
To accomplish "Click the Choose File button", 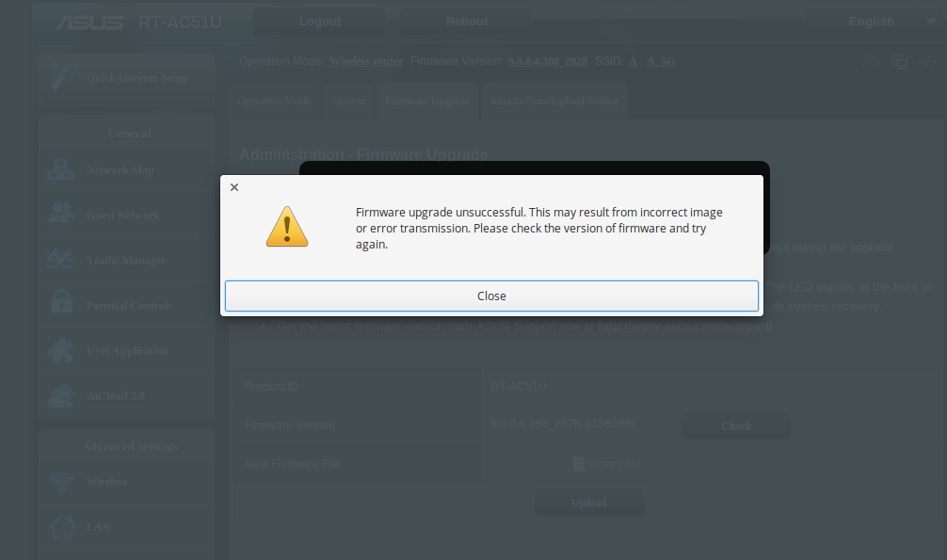I will pyautogui.click(x=529, y=464).
